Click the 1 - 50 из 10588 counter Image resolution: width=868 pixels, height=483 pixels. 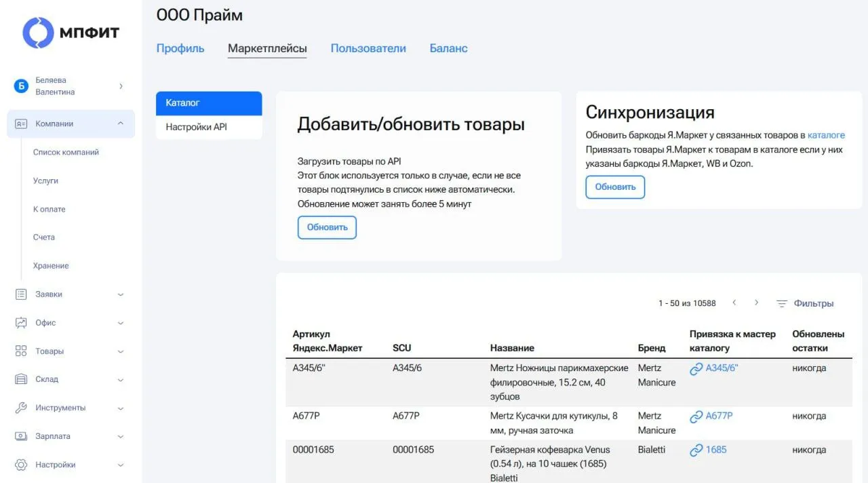point(687,303)
